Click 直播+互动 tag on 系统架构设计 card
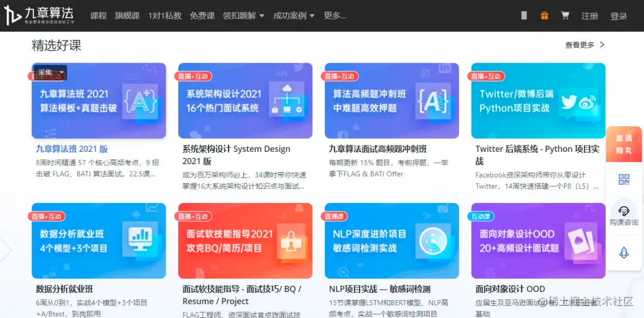Screen dimensions: 644x318 [193, 76]
